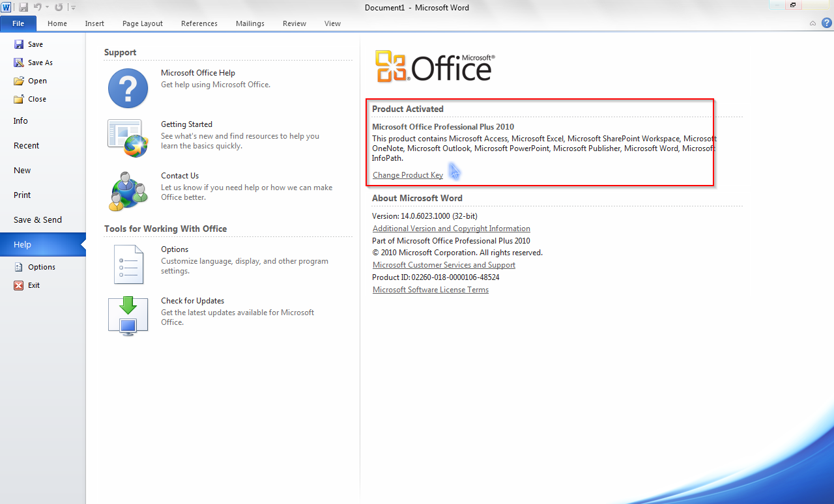
Task: Click the Contact Us people icon
Action: coord(130,191)
